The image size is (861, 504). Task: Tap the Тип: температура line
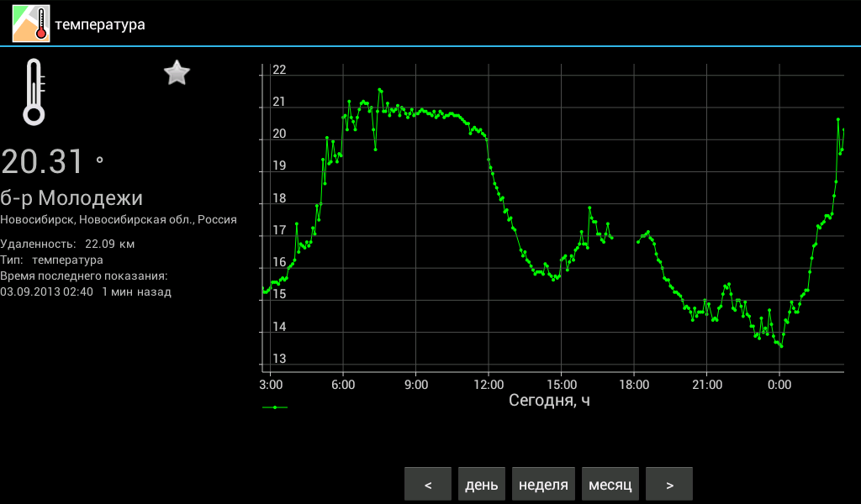(51, 260)
